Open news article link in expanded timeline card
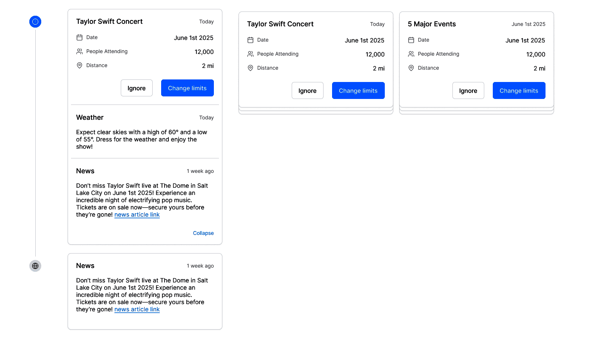This screenshot has height=364, width=591. tap(137, 215)
